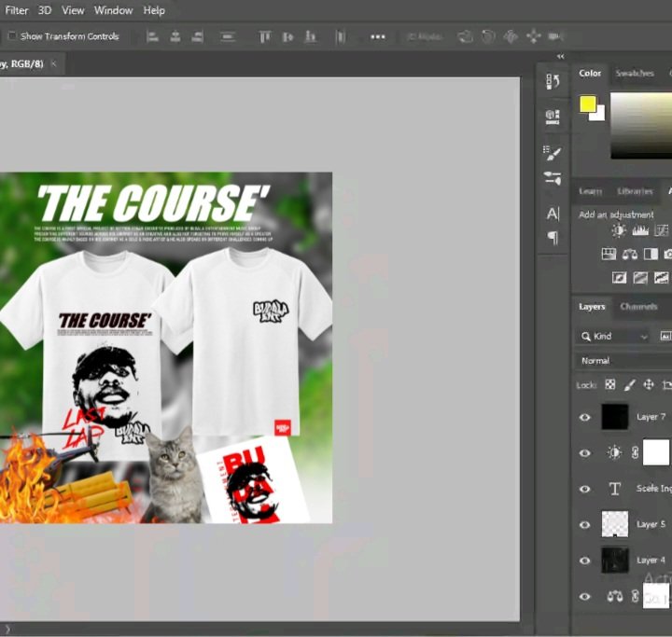Select Layer 7 black thumbnail
Viewport: 672px width, 637px height.
[615, 417]
